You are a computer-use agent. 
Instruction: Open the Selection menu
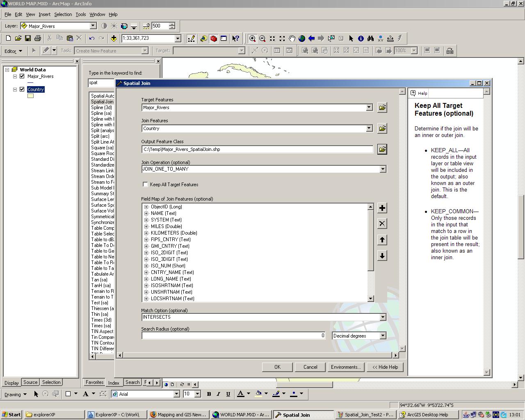point(63,14)
